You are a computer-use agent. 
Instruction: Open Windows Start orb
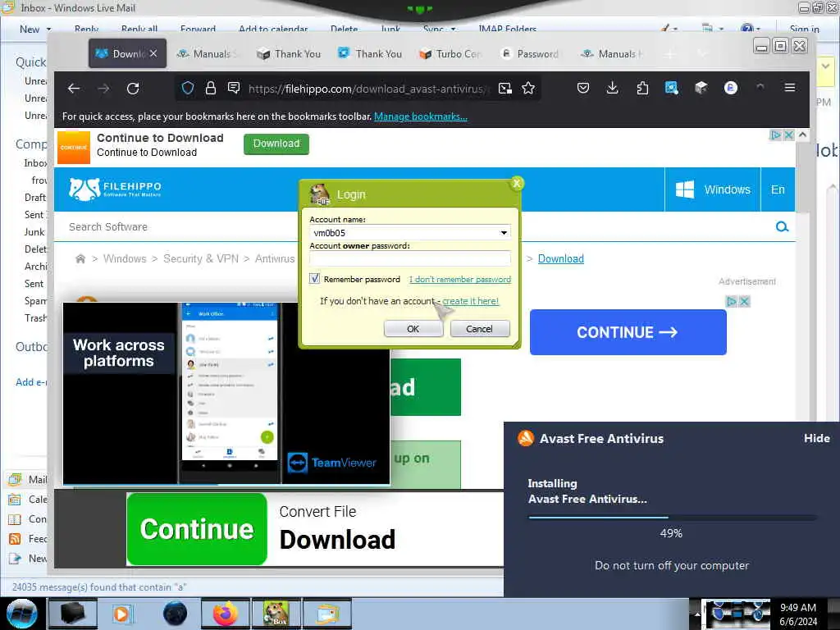[x=21, y=614]
